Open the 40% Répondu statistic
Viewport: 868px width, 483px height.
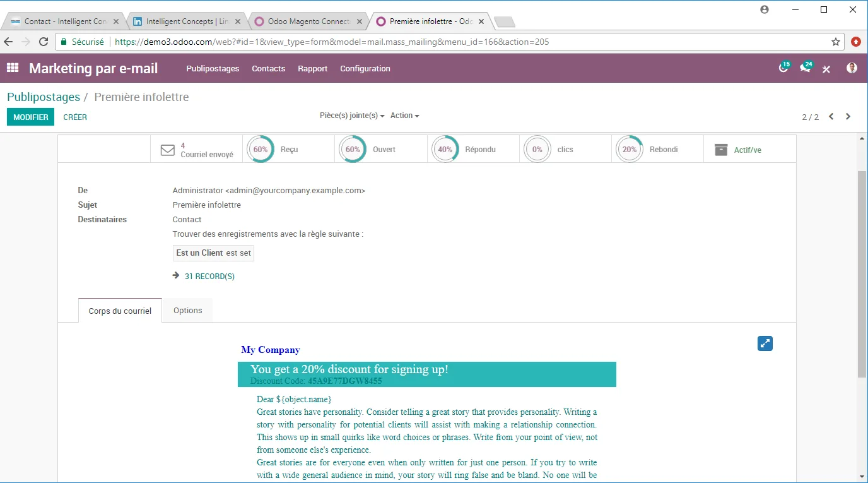[473, 150]
